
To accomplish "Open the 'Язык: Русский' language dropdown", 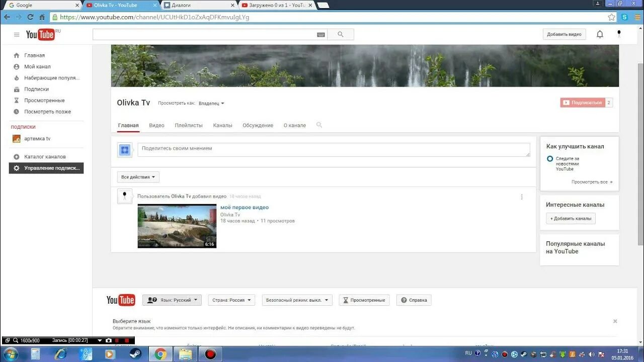I will pyautogui.click(x=172, y=300).
